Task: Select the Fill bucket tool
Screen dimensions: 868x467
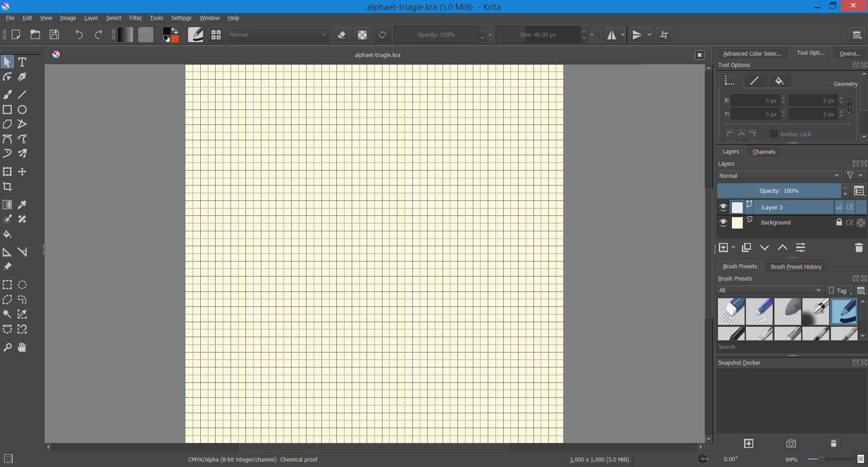Action: coord(7,234)
